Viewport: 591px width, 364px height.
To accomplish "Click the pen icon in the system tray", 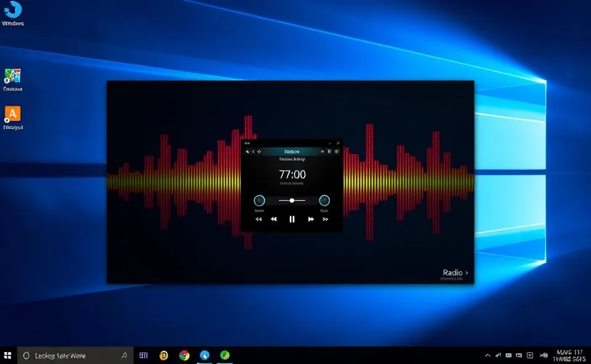I will (498, 355).
